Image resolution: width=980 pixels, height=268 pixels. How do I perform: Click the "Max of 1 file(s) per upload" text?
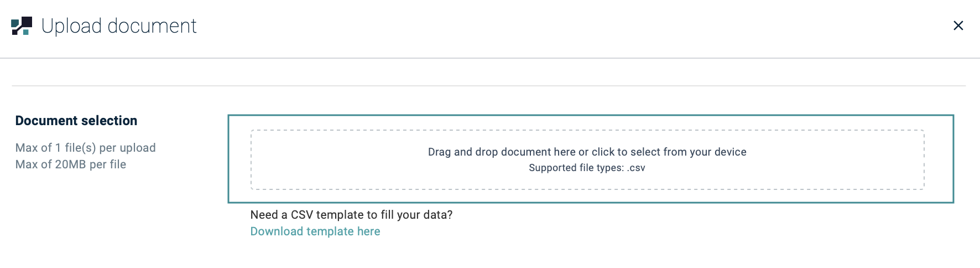[86, 148]
